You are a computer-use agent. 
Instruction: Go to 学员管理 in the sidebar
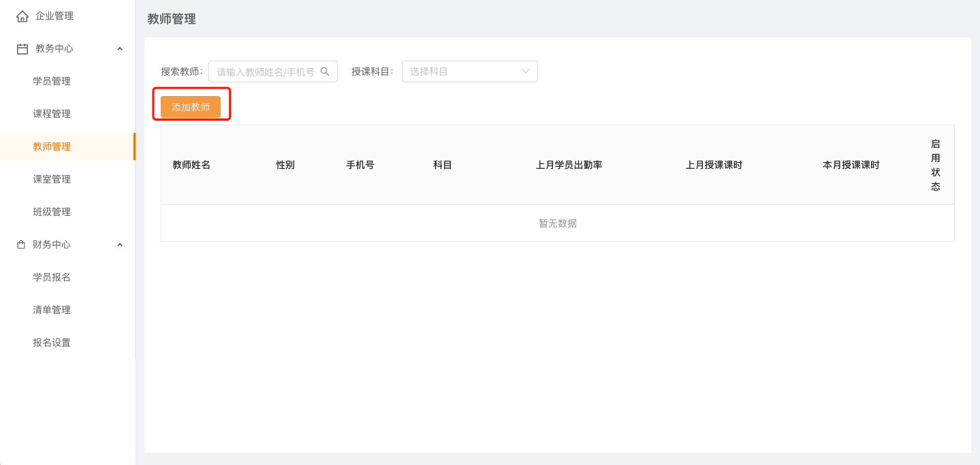point(52,81)
